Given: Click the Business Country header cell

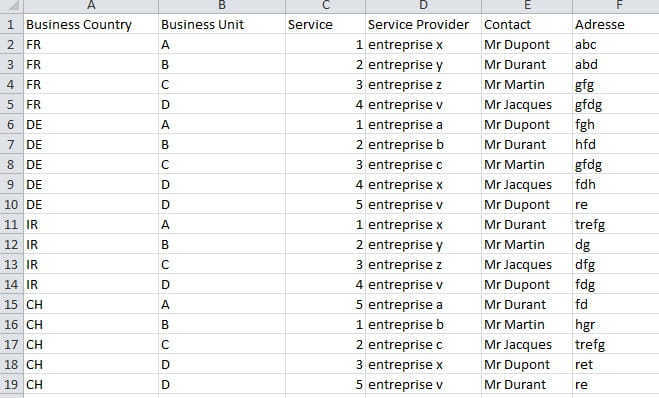Looking at the screenshot, I should click(x=91, y=24).
